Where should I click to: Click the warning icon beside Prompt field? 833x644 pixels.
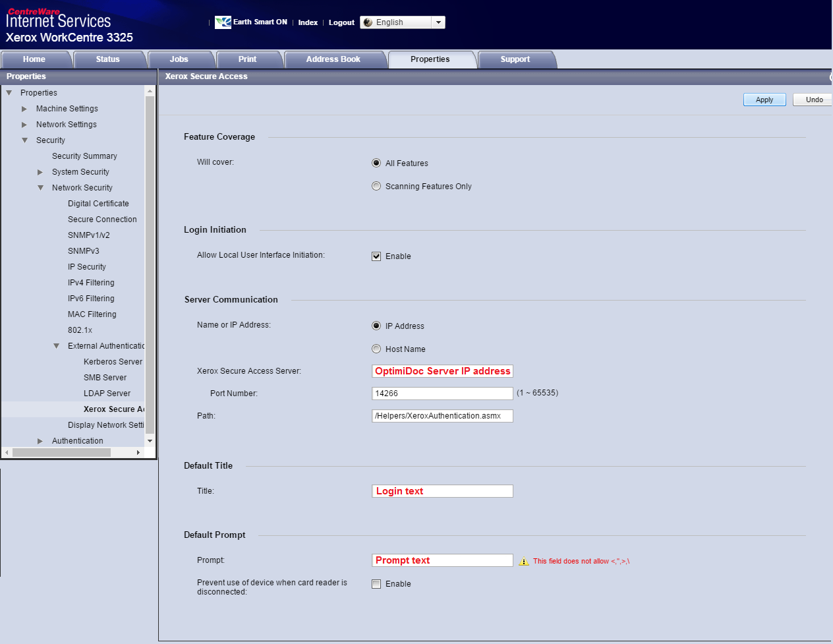524,562
